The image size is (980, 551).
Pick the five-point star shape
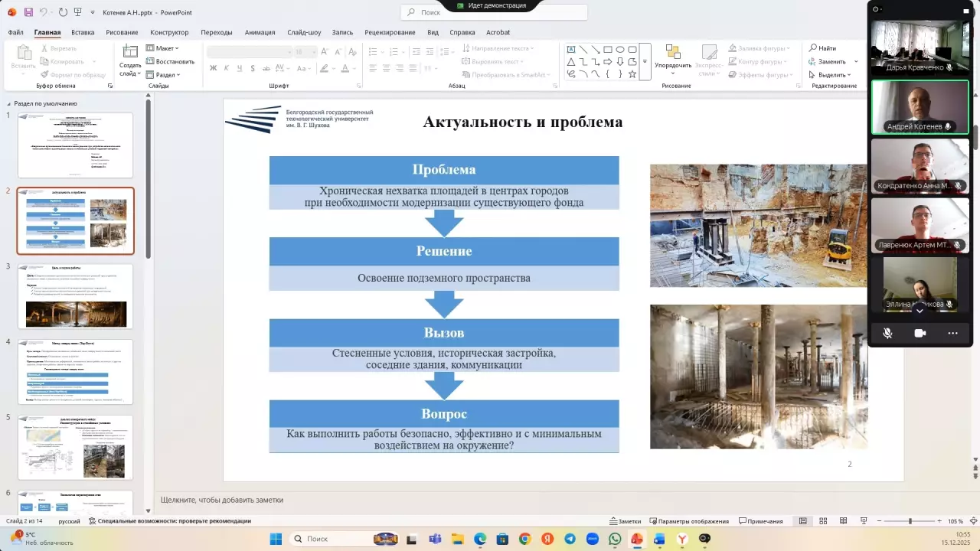pos(632,74)
